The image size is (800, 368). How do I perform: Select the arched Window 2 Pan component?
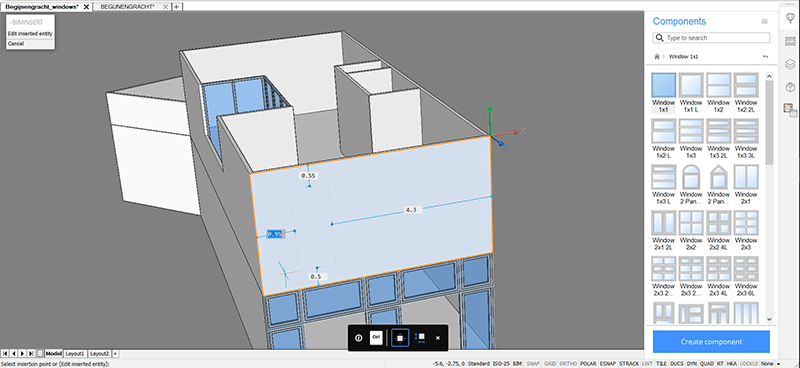tap(691, 177)
